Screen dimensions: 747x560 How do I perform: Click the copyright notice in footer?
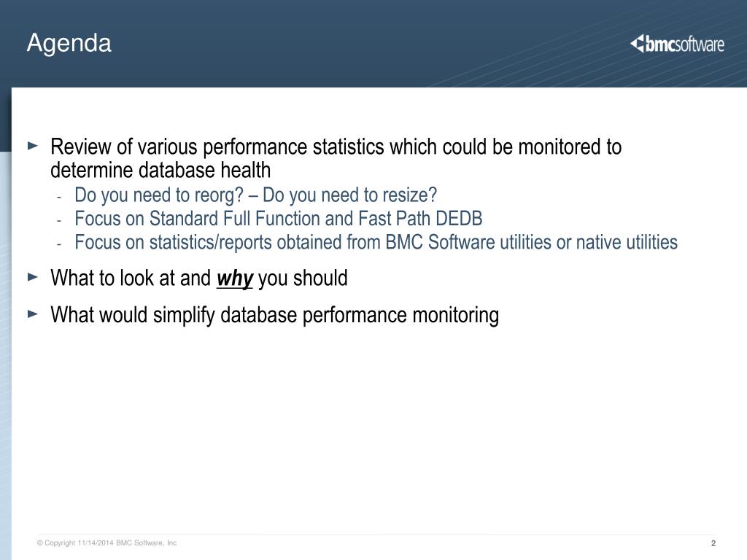tap(107, 542)
